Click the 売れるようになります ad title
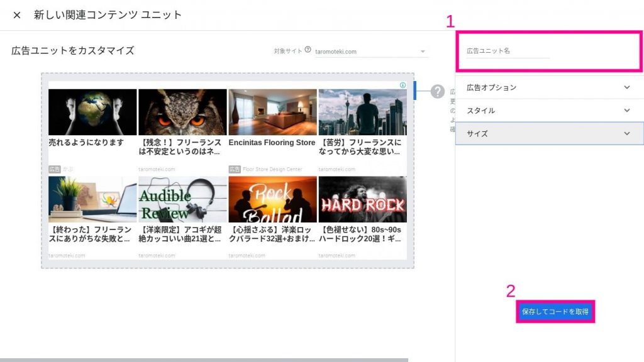This screenshot has height=362, width=644. [86, 143]
